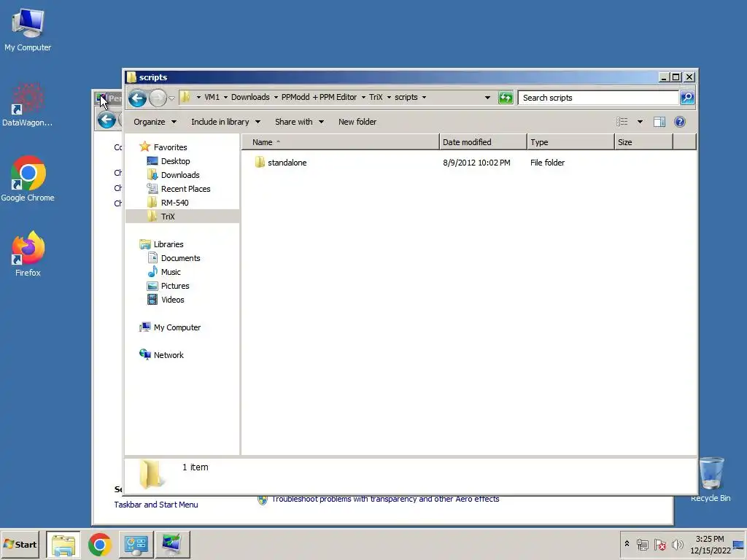
Task: Create a New folder
Action: (x=357, y=122)
